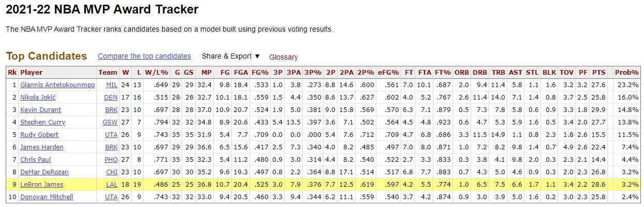
Task: Expand the Share & Export dropdown
Action: point(231,56)
